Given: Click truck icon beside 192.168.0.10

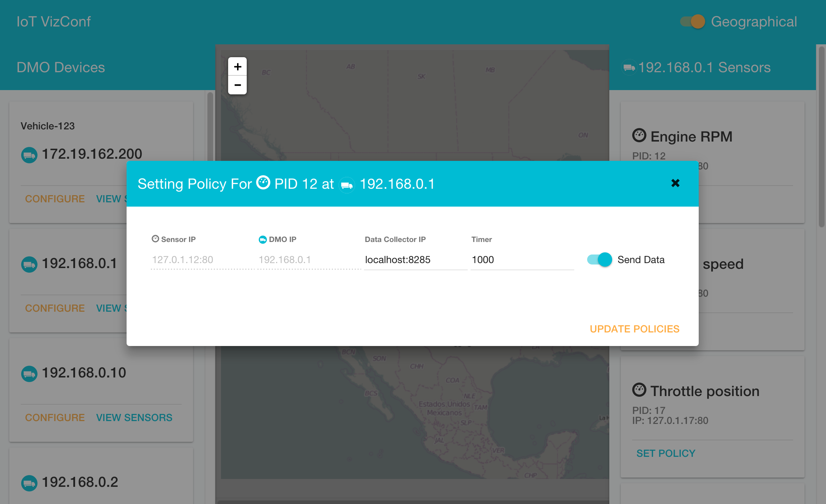Looking at the screenshot, I should coord(29,374).
